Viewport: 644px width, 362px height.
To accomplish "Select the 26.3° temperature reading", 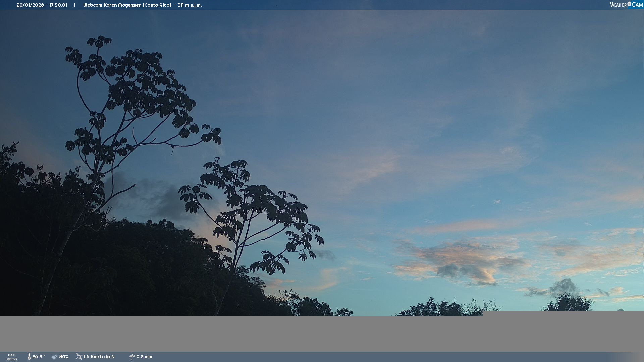I will click(39, 357).
